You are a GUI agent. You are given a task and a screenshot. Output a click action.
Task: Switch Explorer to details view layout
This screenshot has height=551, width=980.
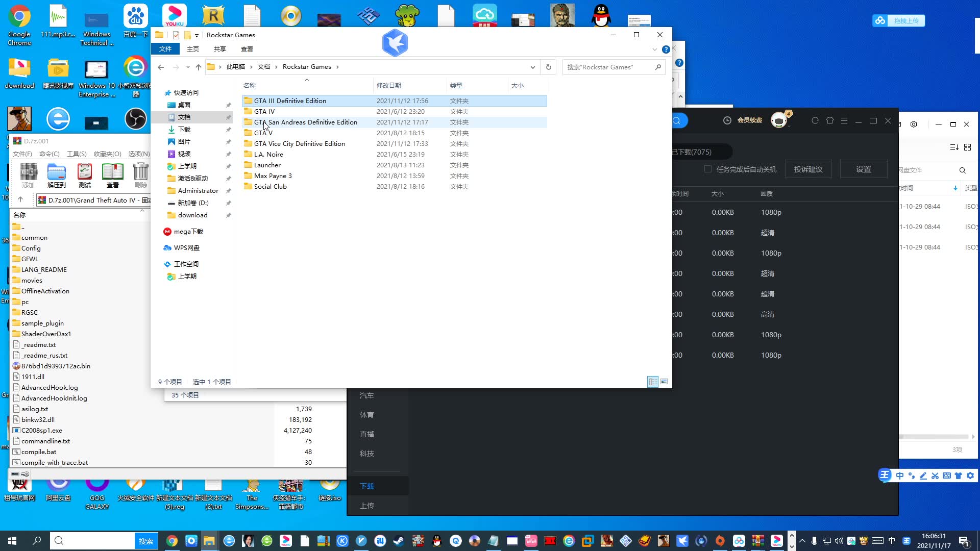tap(653, 382)
